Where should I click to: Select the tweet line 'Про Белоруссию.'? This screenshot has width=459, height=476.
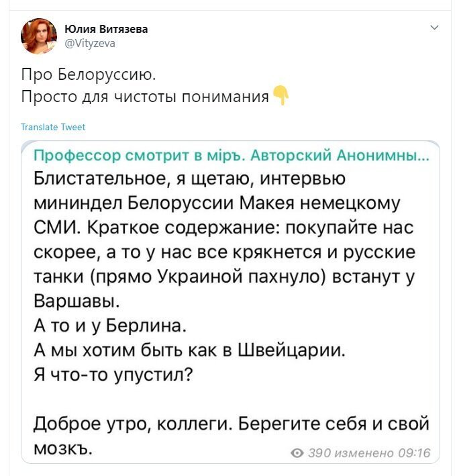[89, 75]
